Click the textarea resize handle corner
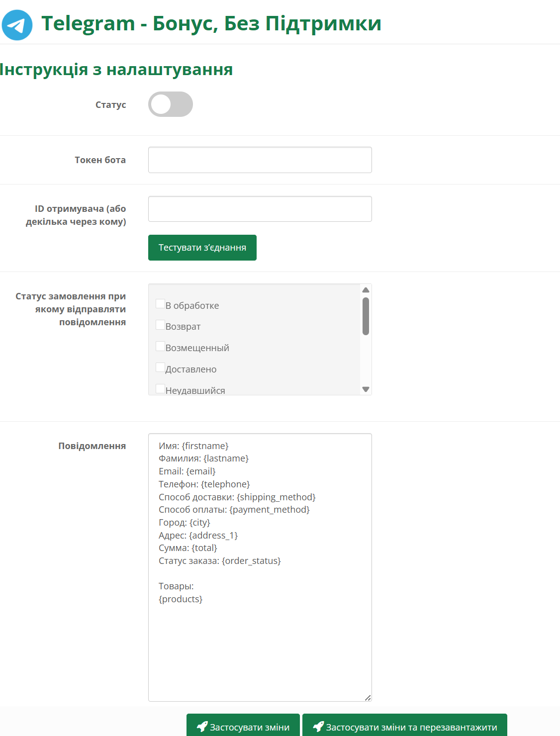The height and width of the screenshot is (736, 560). point(368,698)
